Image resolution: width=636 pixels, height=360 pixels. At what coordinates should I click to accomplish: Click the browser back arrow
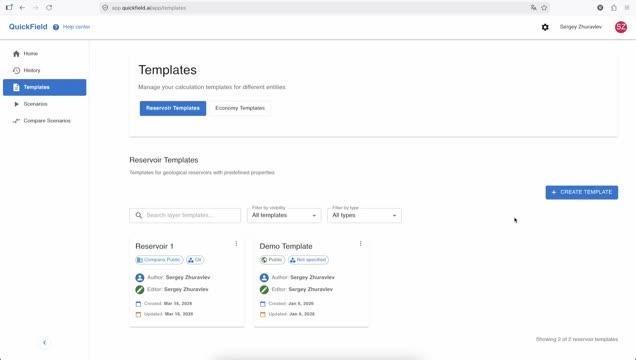[22, 8]
